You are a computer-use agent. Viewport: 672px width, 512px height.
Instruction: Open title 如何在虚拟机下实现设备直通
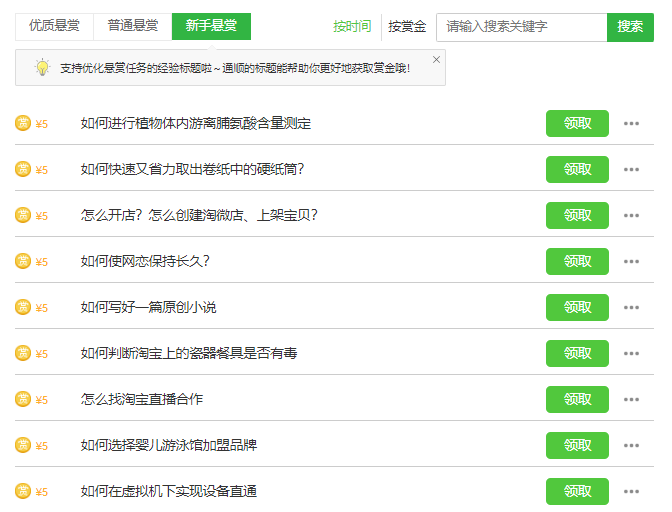click(169, 491)
